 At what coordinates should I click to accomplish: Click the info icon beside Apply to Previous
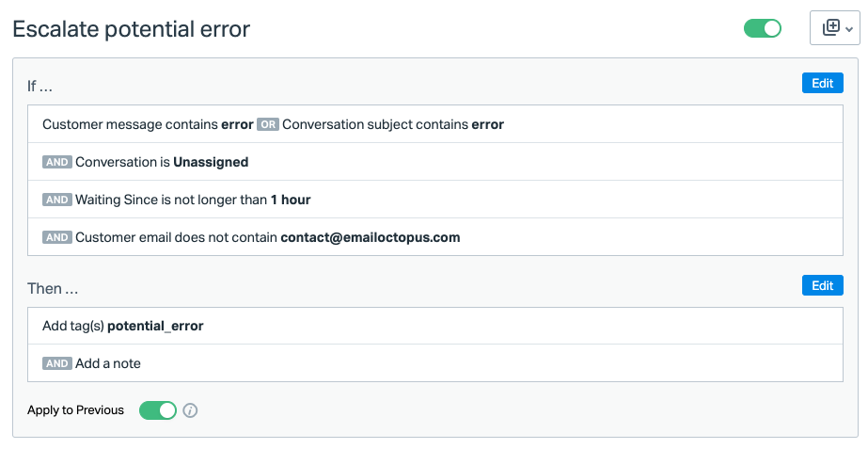coord(190,410)
